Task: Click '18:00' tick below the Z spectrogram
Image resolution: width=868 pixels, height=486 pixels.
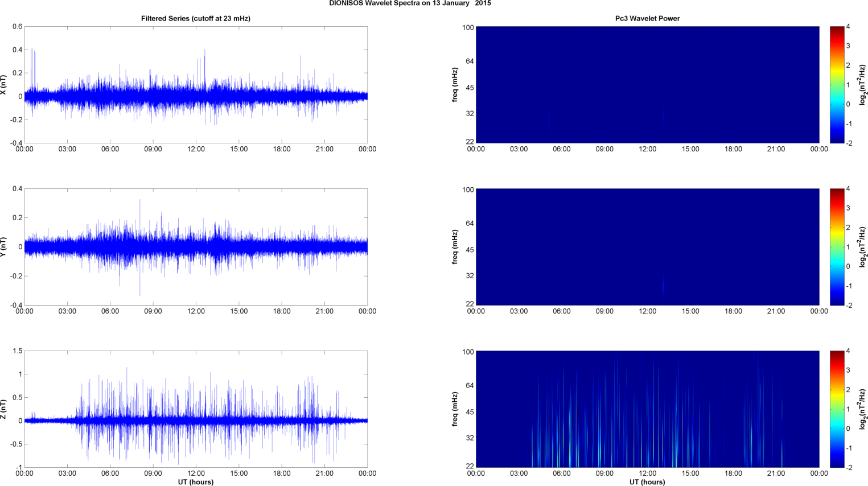Action: coord(733,473)
